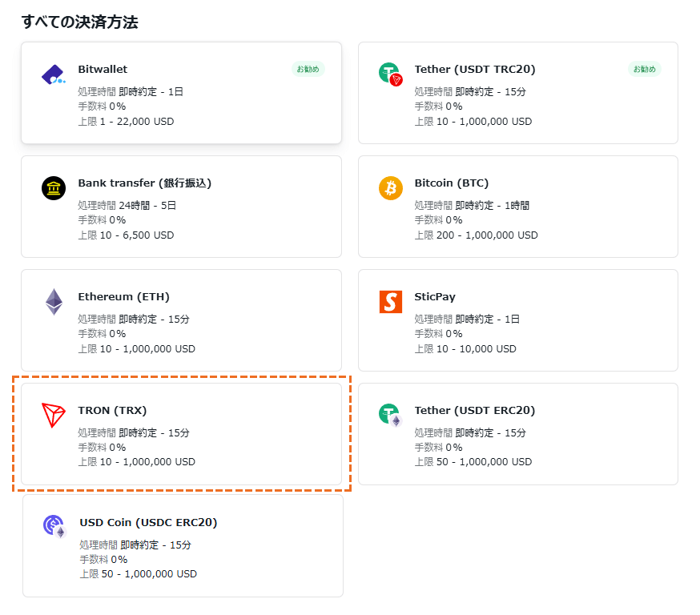Click Tether ERC20 processing time 15分

click(x=470, y=432)
